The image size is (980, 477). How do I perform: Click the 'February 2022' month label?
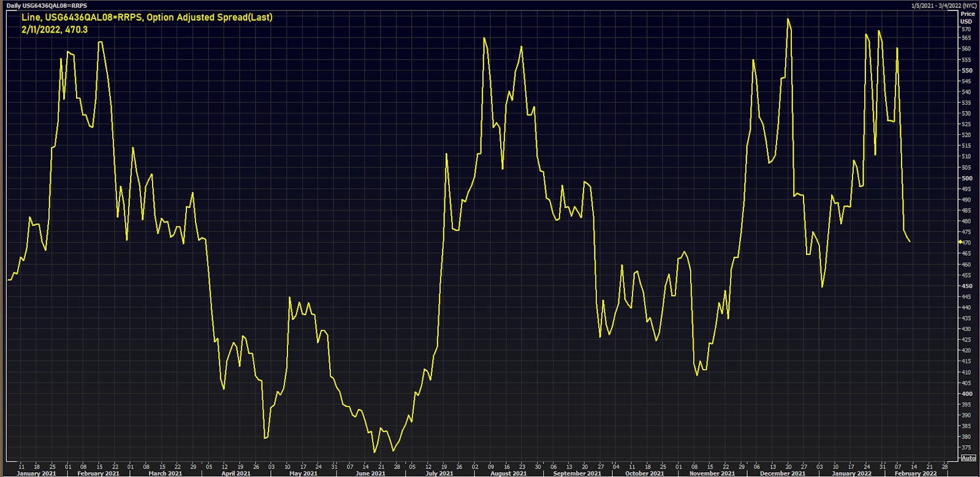tap(916, 473)
